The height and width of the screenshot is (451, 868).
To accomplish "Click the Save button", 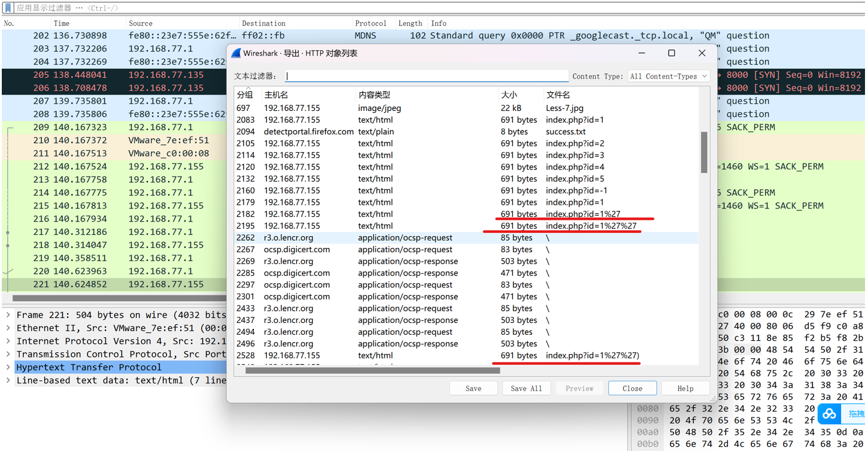I will point(474,388).
